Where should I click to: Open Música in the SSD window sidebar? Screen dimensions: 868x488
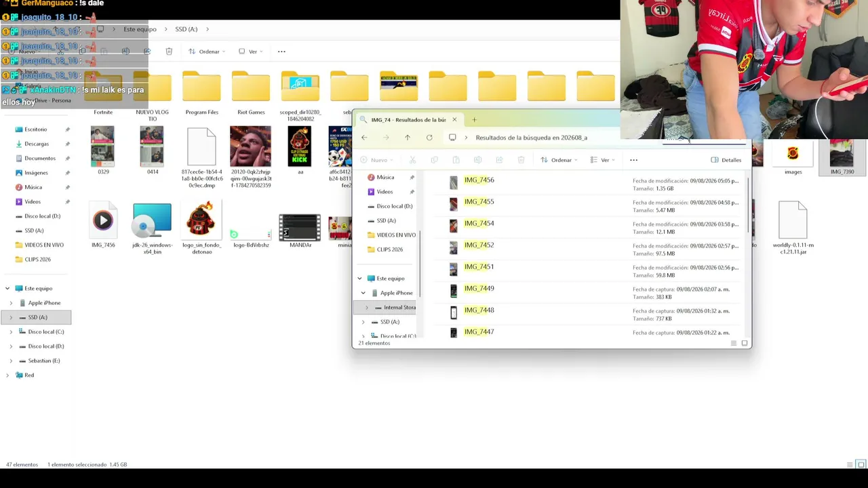(x=33, y=187)
